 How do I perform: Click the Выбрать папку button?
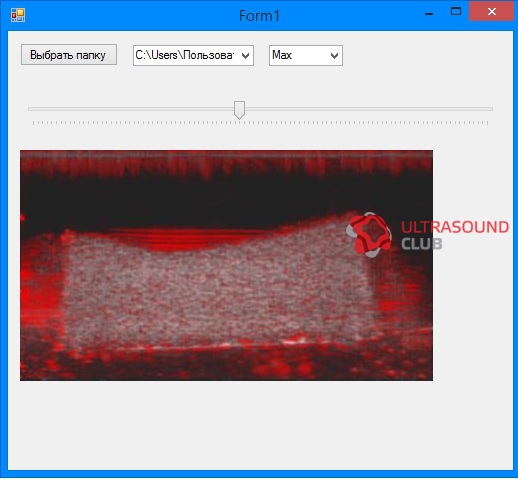[x=69, y=55]
